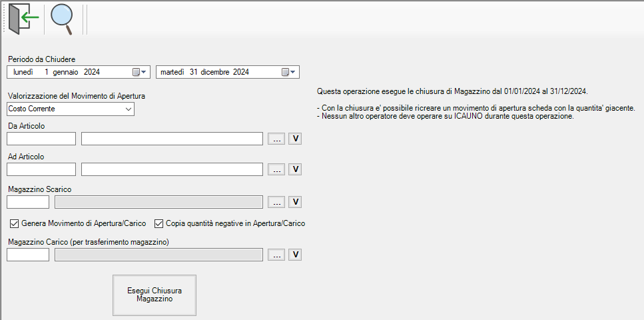Click the Magazzino Scarico code field
644x320 pixels.
[28, 202]
